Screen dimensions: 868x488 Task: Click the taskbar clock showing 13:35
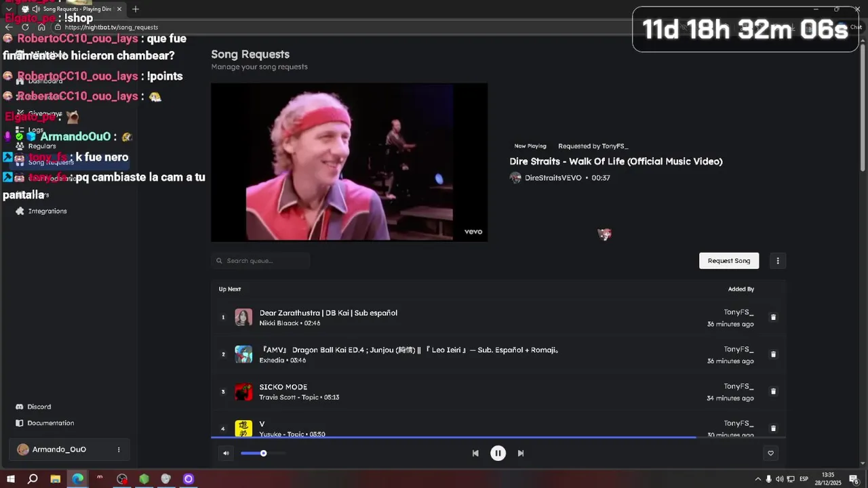tap(828, 479)
